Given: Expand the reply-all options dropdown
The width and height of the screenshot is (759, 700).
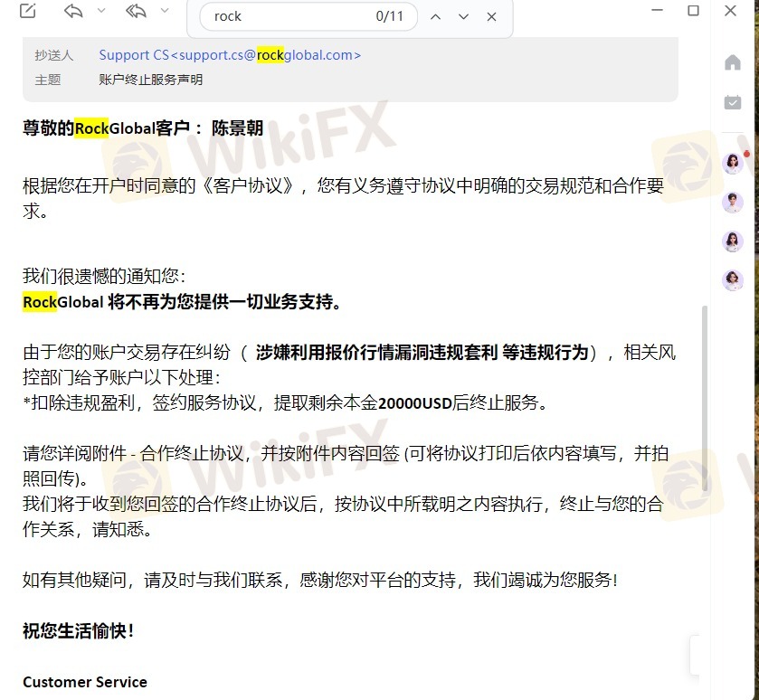Looking at the screenshot, I should (x=165, y=11).
